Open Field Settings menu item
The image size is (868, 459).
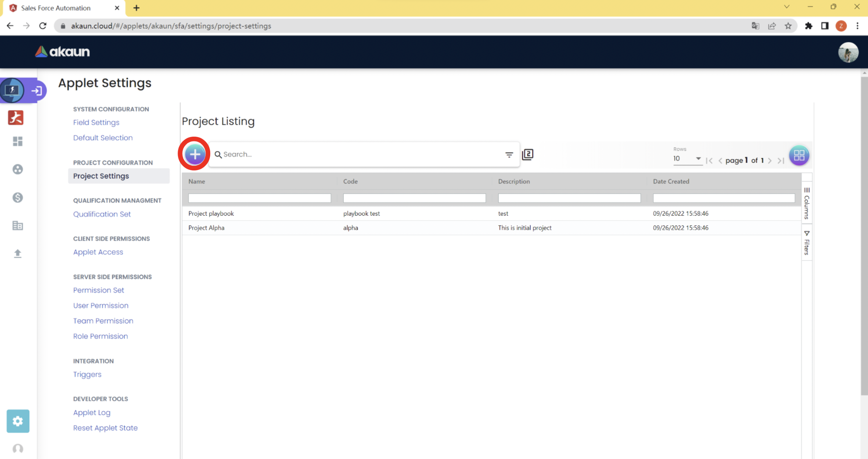pos(96,122)
